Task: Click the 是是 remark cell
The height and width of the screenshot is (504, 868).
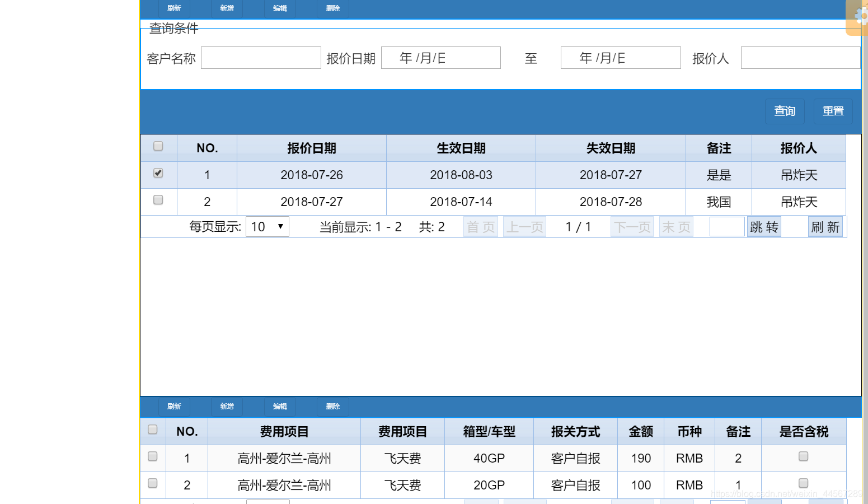Action: (x=719, y=175)
